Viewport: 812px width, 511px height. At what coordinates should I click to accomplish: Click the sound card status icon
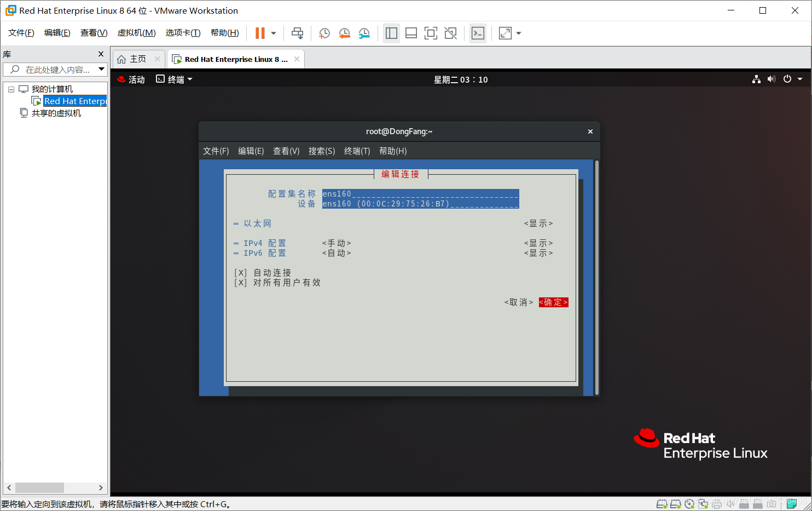[730, 504]
